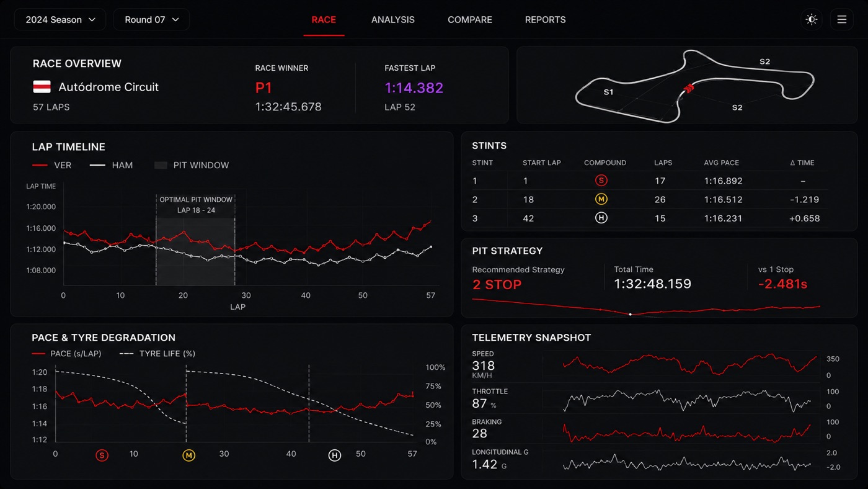Click the Medium tyre marker on degradation chart axis
The image size is (868, 489).
(188, 455)
